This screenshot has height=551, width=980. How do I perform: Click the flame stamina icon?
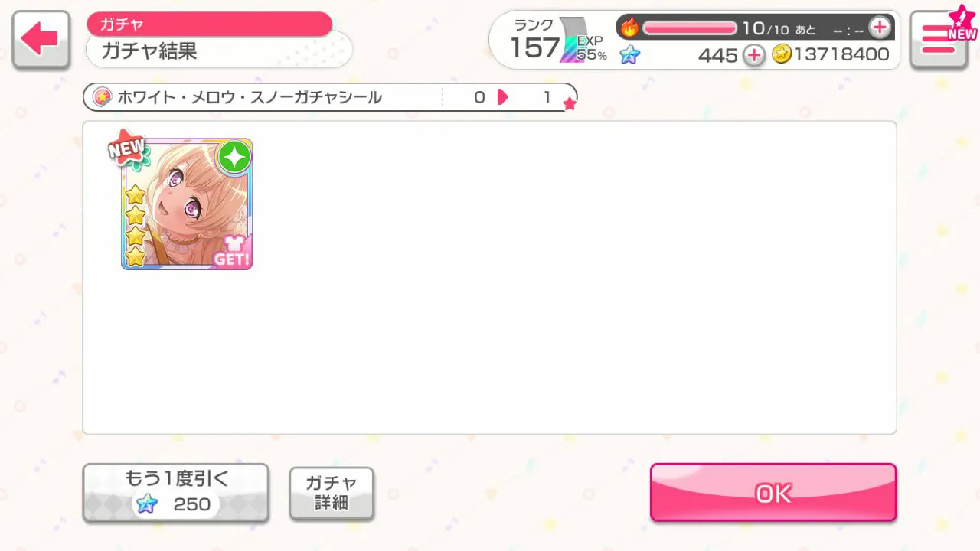tap(629, 28)
